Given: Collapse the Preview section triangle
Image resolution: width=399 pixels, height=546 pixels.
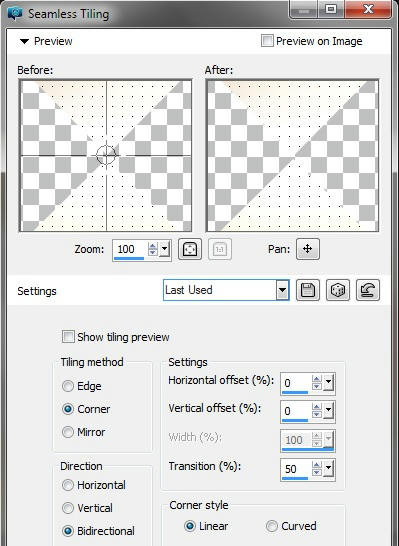Looking at the screenshot, I should click(x=24, y=41).
